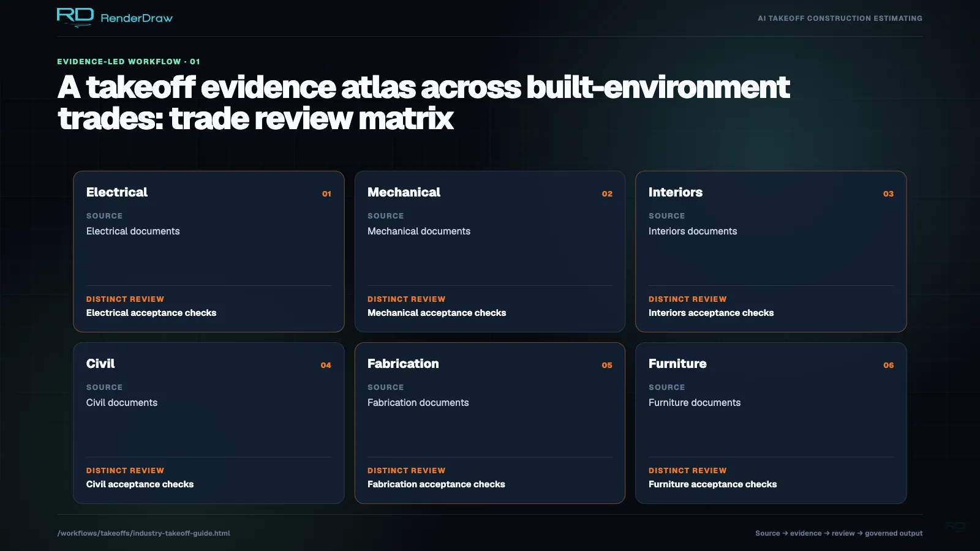Click Mechanical acceptance checks
The height and width of the screenshot is (551, 980).
tap(437, 313)
